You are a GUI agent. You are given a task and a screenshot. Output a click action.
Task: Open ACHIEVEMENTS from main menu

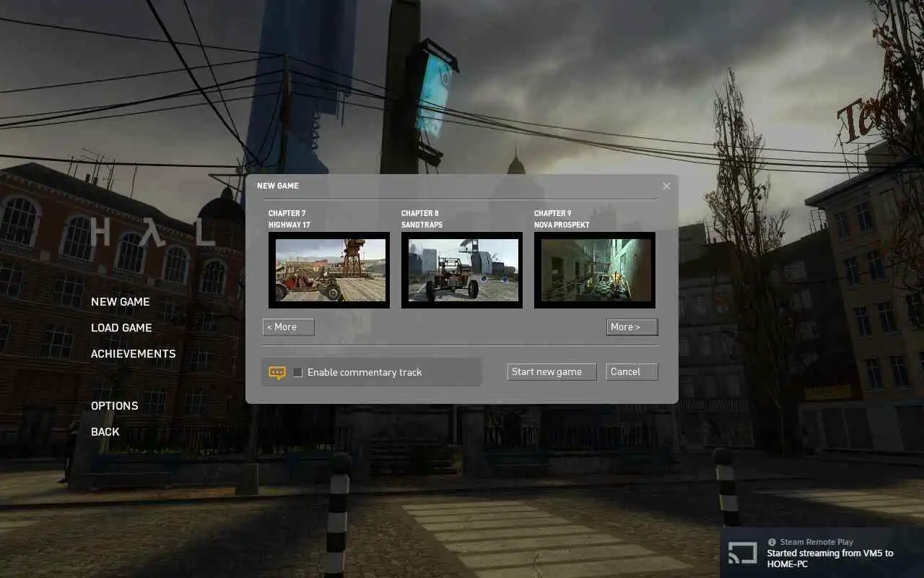pos(134,354)
